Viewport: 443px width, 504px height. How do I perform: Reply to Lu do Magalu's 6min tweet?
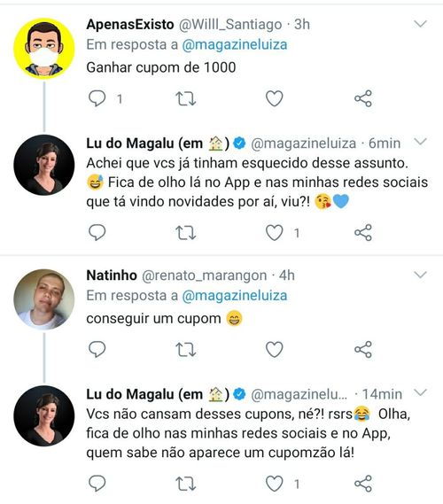97,232
